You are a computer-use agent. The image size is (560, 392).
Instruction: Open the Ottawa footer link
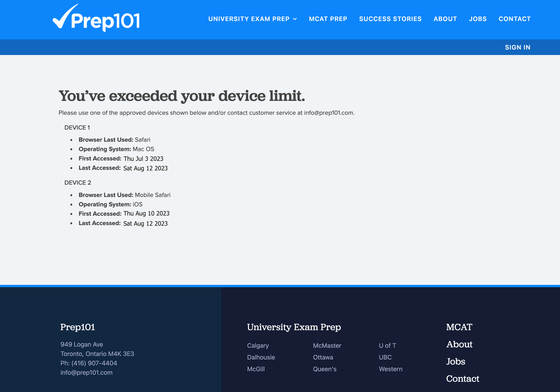(323, 357)
